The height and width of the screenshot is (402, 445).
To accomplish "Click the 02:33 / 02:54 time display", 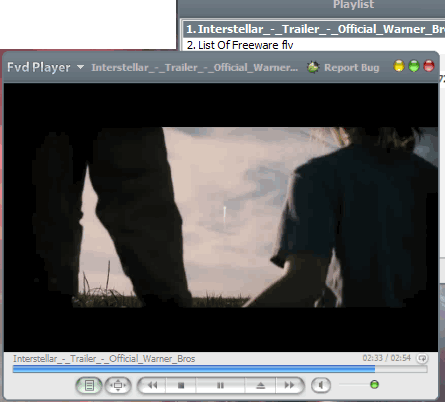I will point(387,358).
